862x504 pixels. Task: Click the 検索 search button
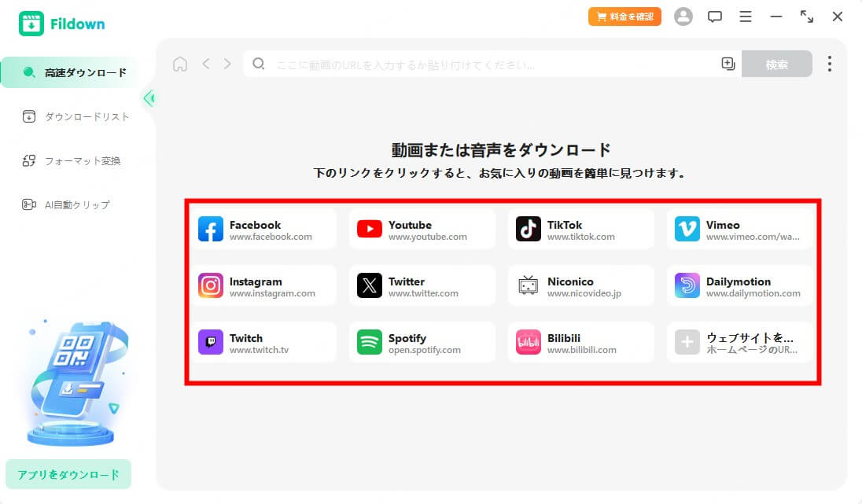click(777, 64)
